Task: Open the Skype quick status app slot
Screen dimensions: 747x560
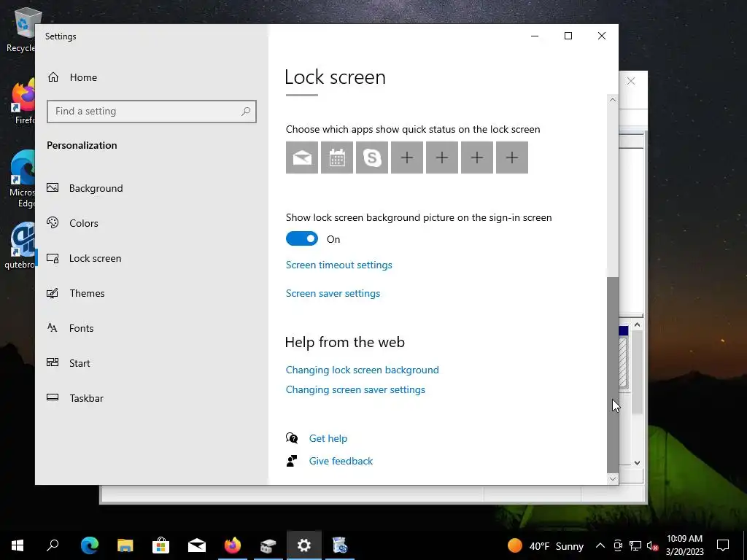Action: click(372, 157)
